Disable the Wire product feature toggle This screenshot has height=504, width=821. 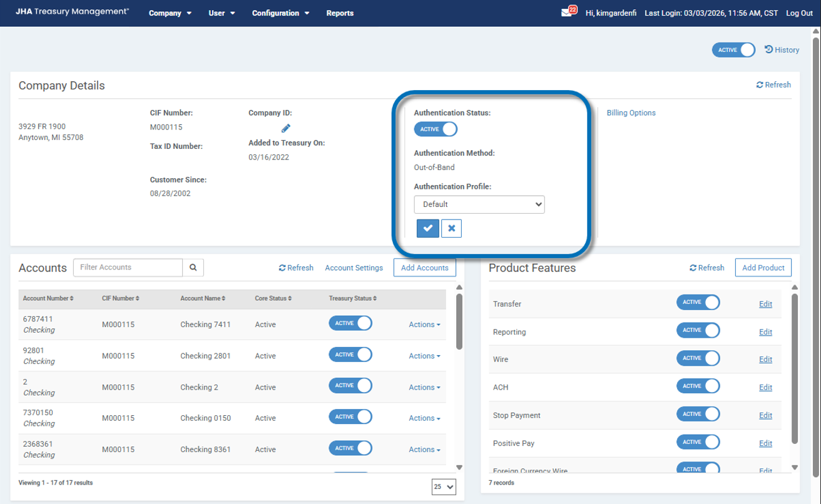click(x=698, y=358)
